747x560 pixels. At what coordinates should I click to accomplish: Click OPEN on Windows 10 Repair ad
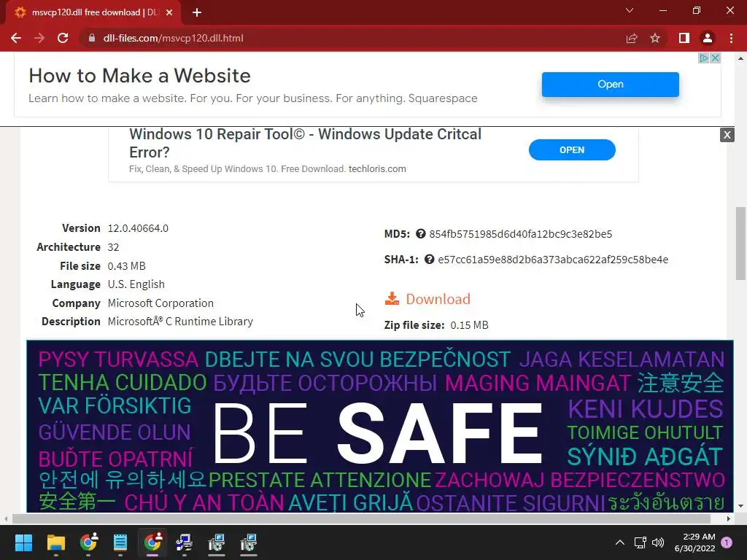pyautogui.click(x=572, y=150)
